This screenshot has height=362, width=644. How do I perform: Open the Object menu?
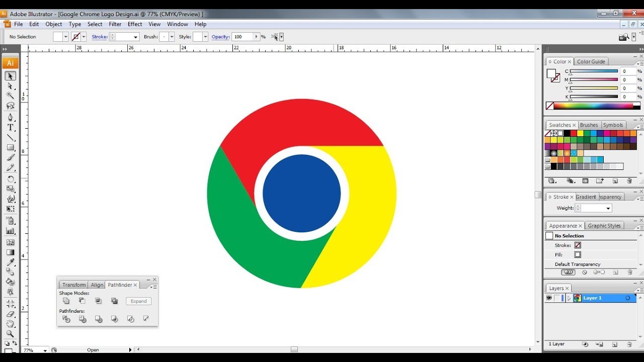54,24
